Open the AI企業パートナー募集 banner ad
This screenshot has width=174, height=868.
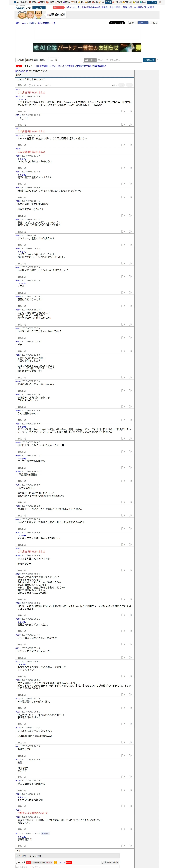coord(87,47)
